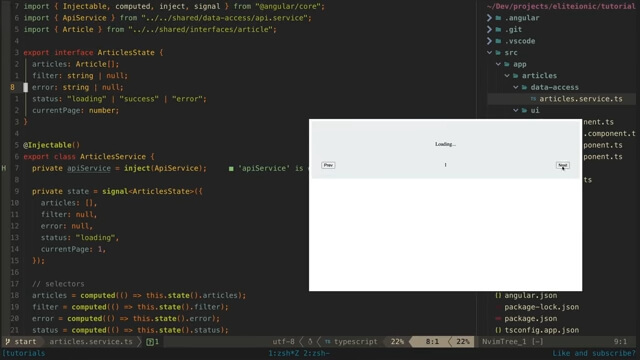Image resolution: width=640 pixels, height=360 pixels.
Task: Click the underlined 'apiService' identifier
Action: pos(89,168)
